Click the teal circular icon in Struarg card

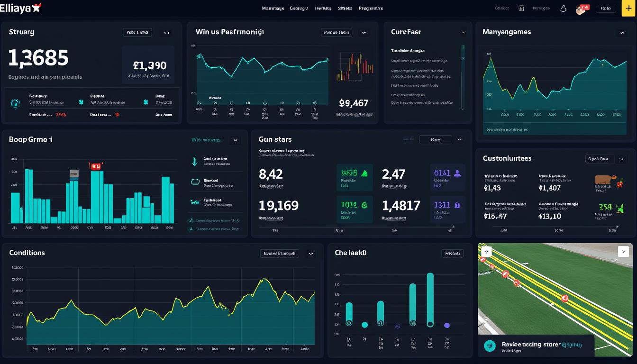[x=16, y=103]
